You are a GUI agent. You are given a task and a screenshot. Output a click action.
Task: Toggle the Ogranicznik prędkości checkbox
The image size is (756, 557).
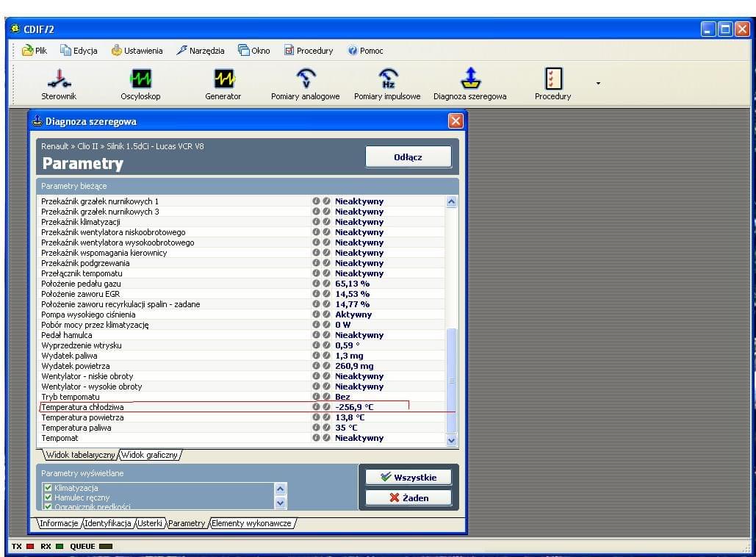click(x=48, y=507)
